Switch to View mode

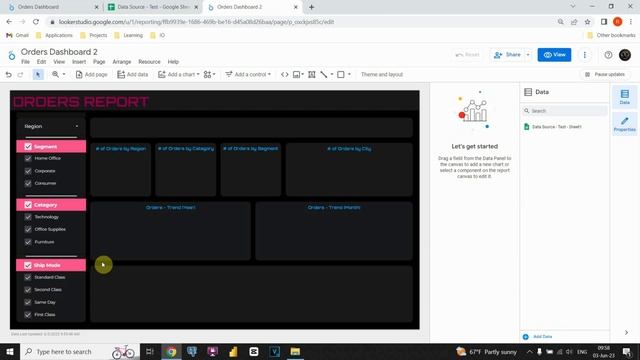(554, 55)
